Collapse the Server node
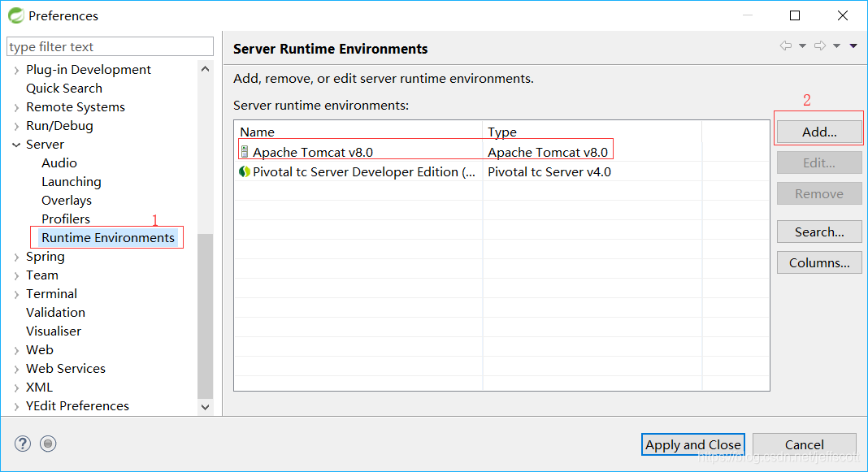The height and width of the screenshot is (472, 868). (16, 145)
